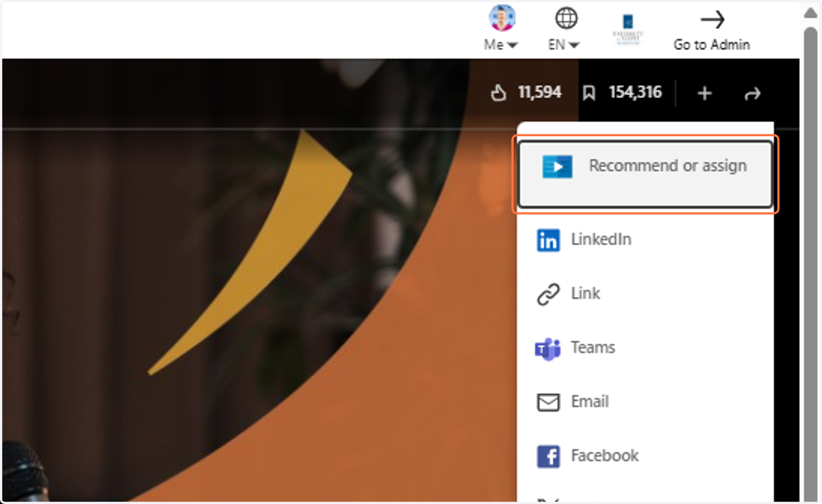Click the share arrow icon
822x504 pixels.
click(752, 94)
